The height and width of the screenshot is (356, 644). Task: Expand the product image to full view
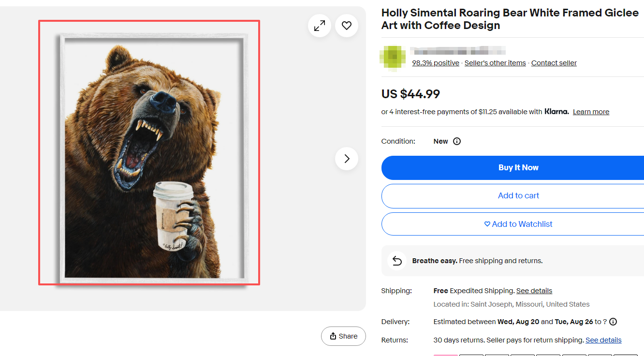(x=320, y=26)
